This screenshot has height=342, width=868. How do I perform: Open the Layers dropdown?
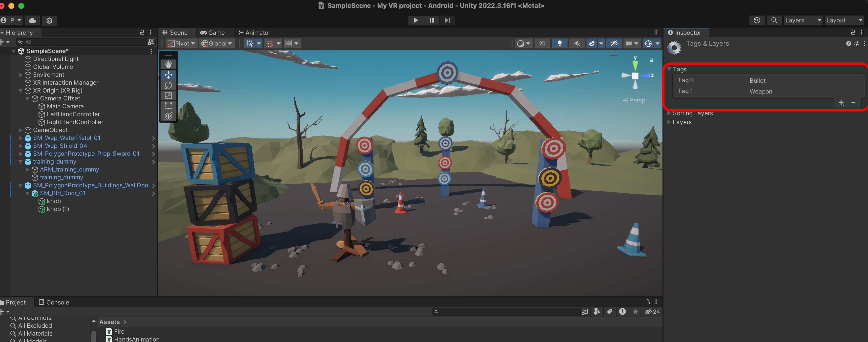point(803,20)
